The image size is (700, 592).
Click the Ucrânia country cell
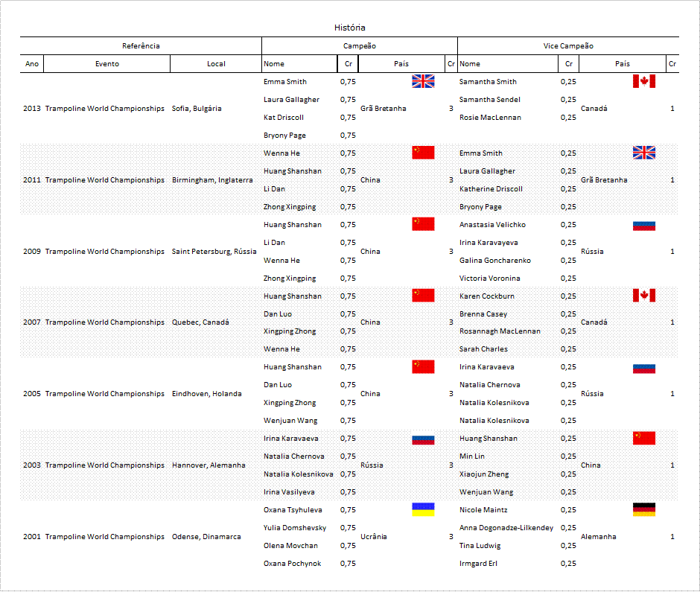(x=373, y=537)
